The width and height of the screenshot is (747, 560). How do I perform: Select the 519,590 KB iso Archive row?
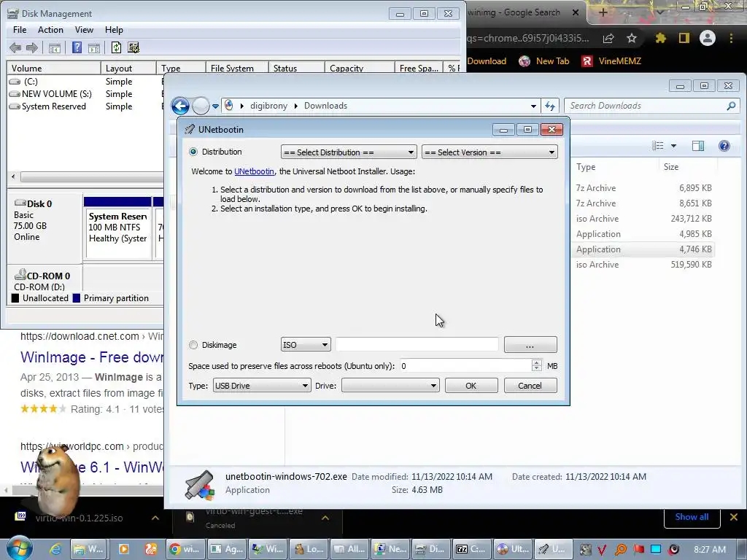(643, 265)
